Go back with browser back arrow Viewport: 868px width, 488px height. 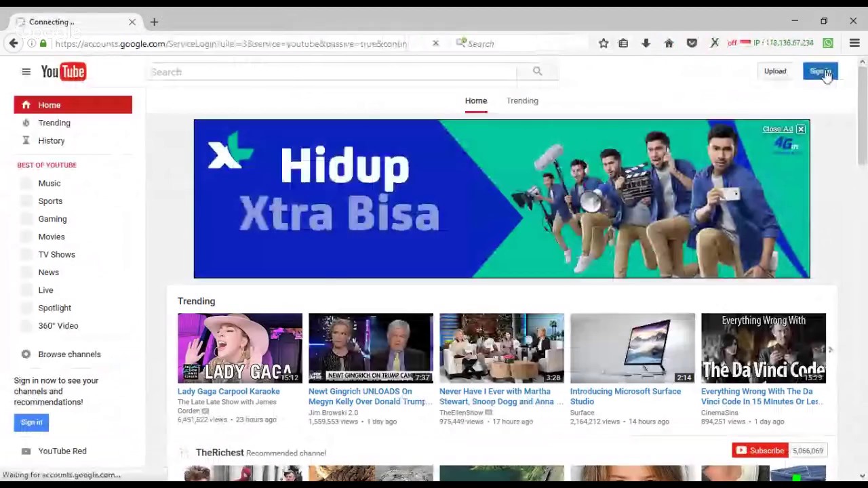(x=14, y=43)
